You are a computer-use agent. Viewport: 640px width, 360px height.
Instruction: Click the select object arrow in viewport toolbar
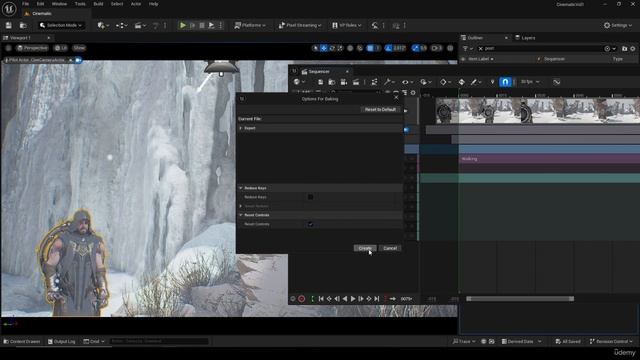click(316, 48)
